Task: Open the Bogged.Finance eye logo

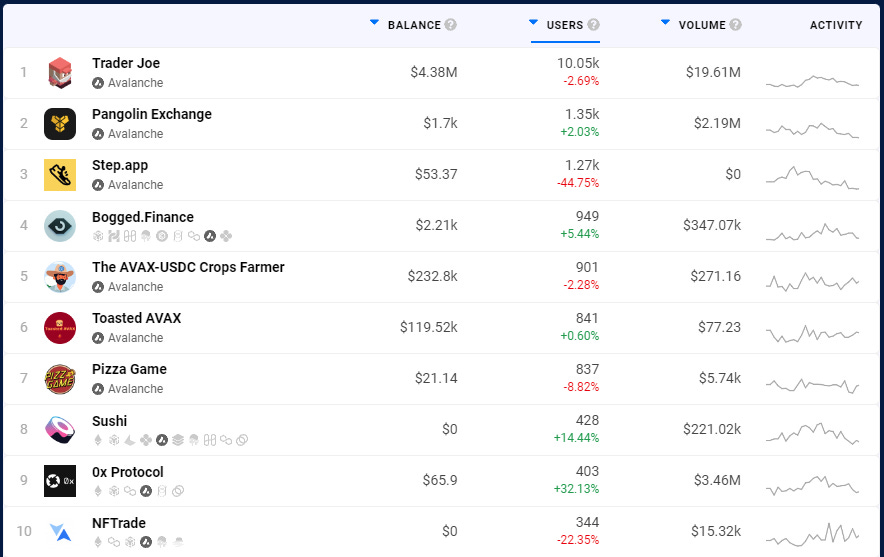Action: (60, 226)
